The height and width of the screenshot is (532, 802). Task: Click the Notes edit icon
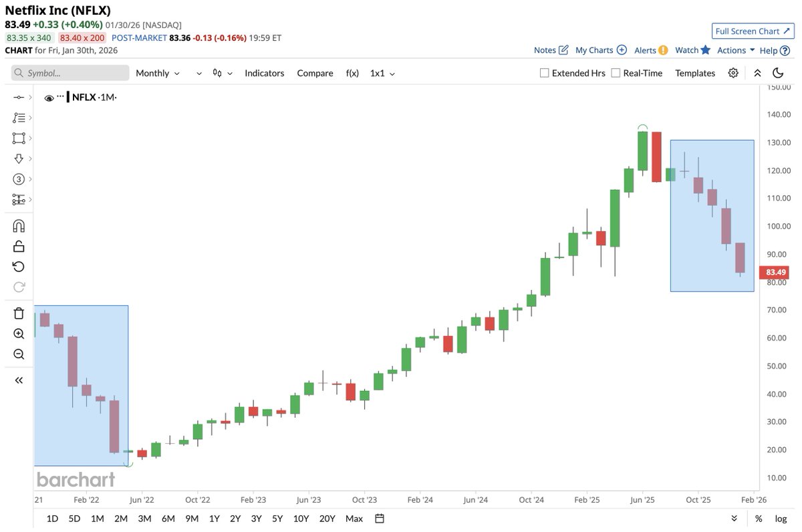pyautogui.click(x=563, y=49)
